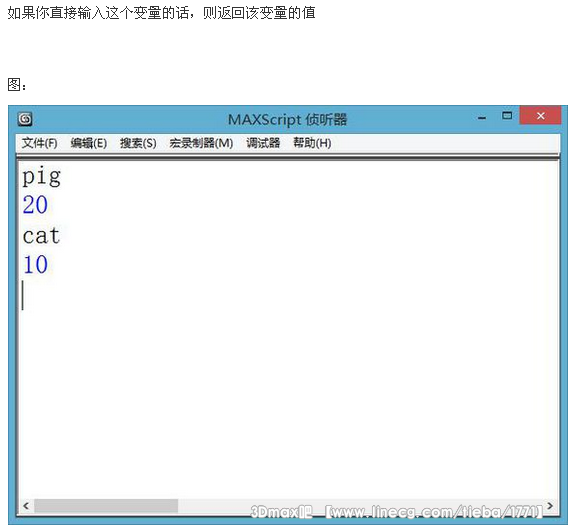
Task: Minimize the MAXScript listener window
Action: [x=482, y=117]
